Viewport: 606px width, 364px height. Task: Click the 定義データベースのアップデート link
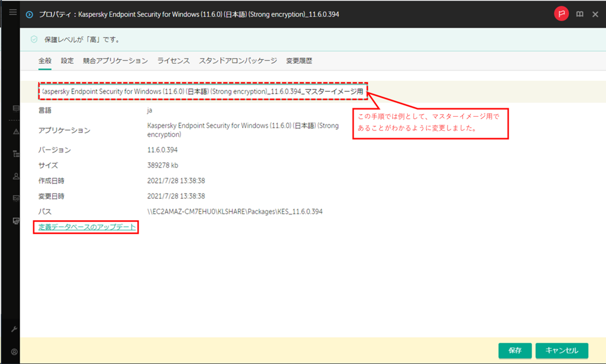(86, 227)
